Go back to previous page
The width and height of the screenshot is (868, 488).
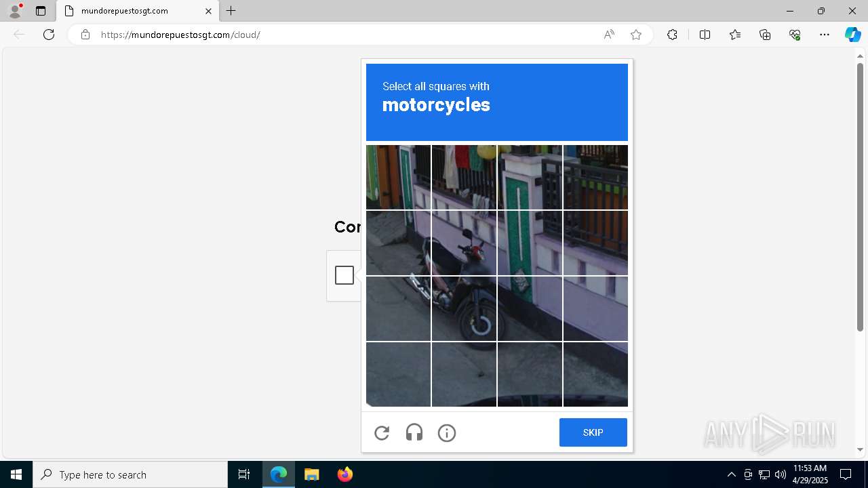tap(19, 35)
